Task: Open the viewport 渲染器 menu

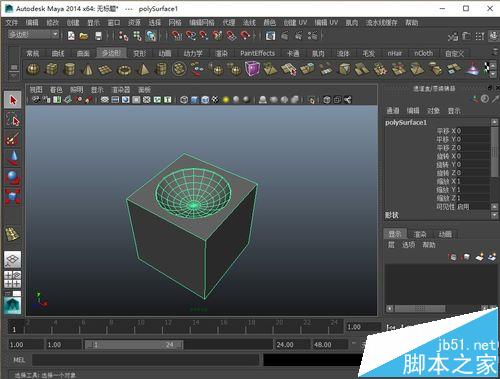Action: point(121,90)
